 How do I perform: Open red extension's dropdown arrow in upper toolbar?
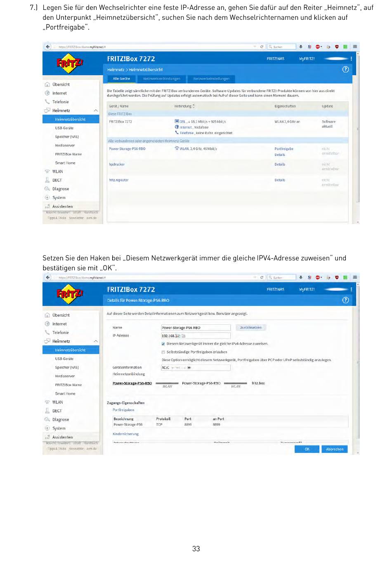[322, 47]
